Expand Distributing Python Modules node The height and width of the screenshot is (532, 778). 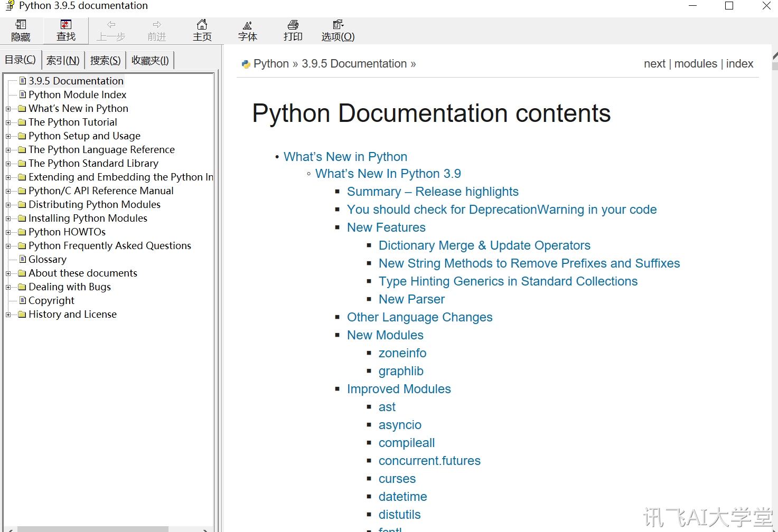click(x=8, y=205)
